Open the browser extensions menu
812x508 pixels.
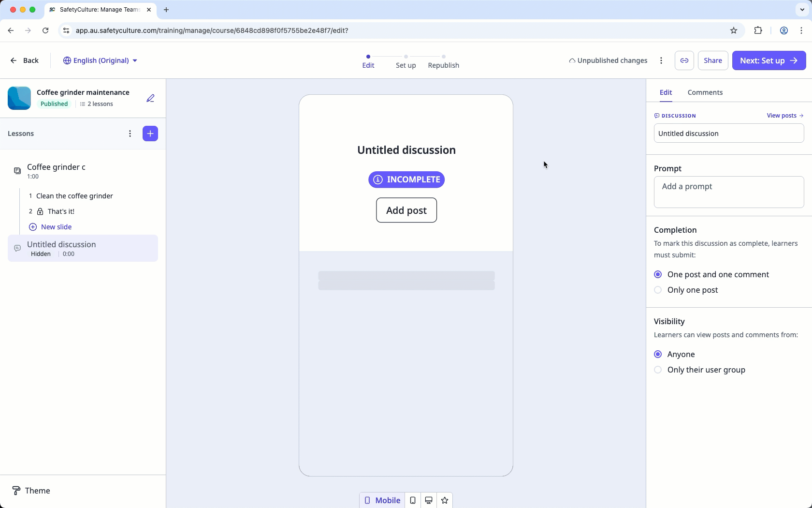tap(758, 30)
